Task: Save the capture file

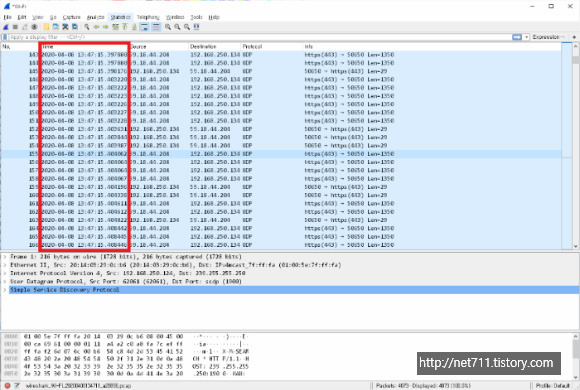Action: tap(56, 27)
